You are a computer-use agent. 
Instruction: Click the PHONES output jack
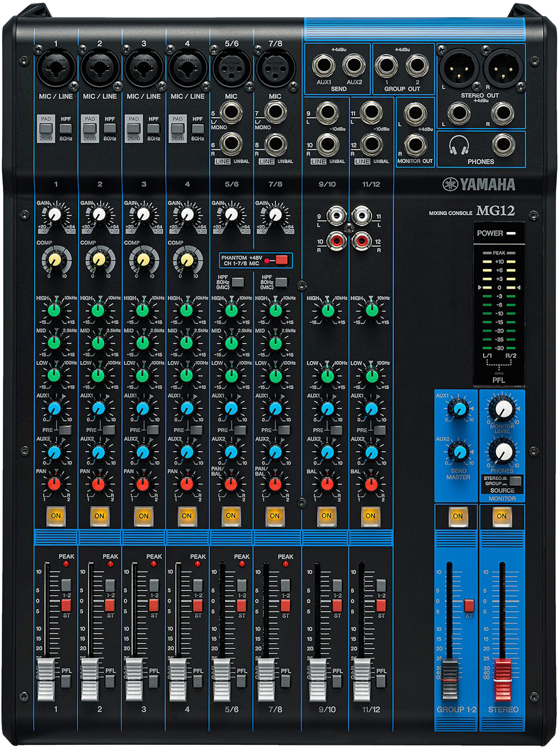coord(503,145)
